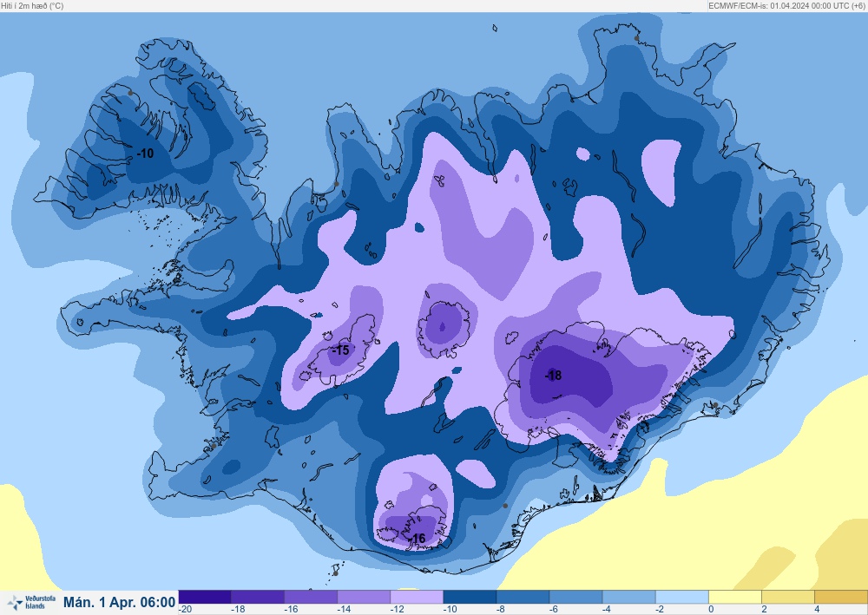Click the station dot near Kirkjubæjarklaustur
This screenshot has height=615, width=868.
505,506
